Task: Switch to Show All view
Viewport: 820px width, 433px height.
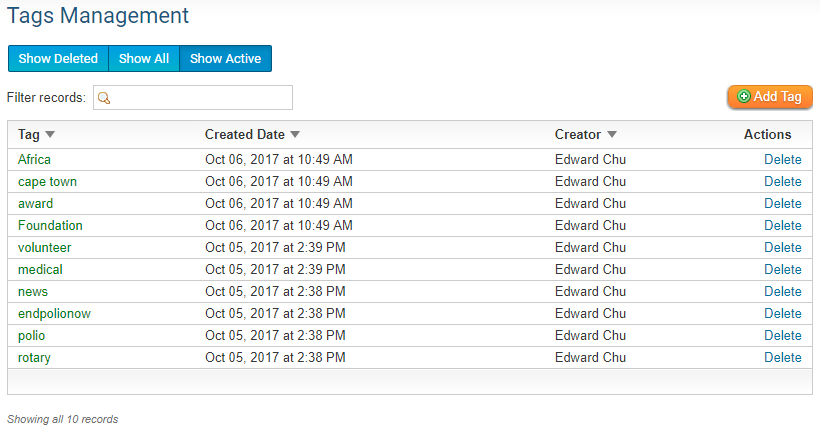Action: click(144, 59)
